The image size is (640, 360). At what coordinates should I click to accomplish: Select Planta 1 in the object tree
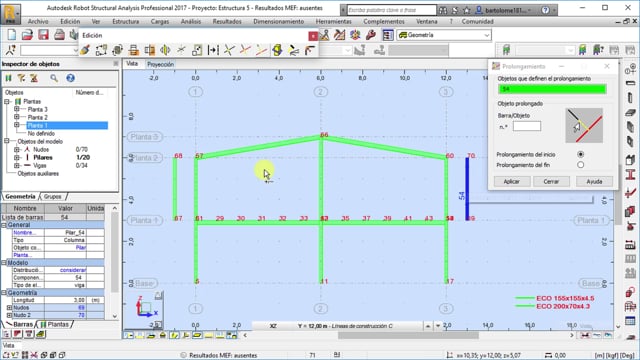click(x=37, y=125)
